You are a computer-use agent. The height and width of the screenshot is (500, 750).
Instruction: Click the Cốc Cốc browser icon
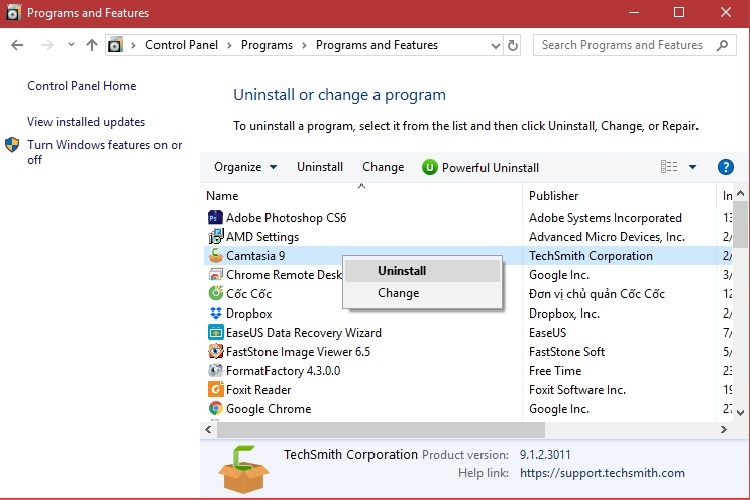(x=215, y=294)
